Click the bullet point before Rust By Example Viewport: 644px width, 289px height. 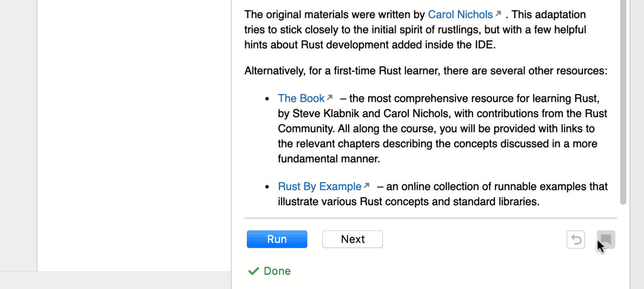tap(267, 187)
